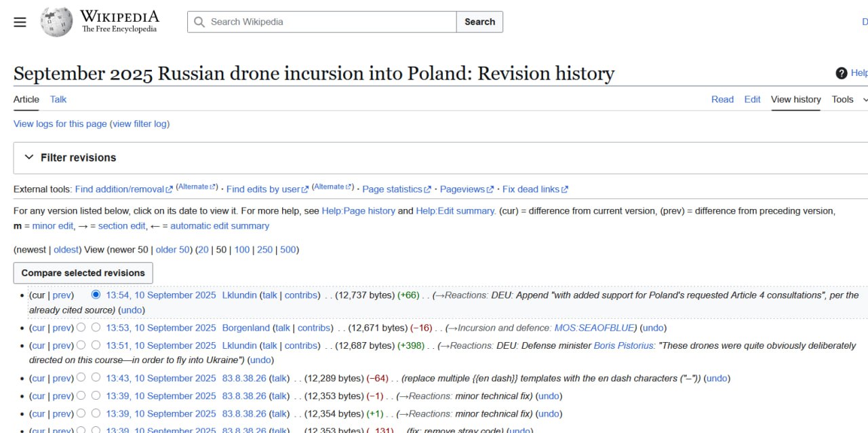Open the view filter log link
Screen dimensions: 868x433
pos(141,124)
